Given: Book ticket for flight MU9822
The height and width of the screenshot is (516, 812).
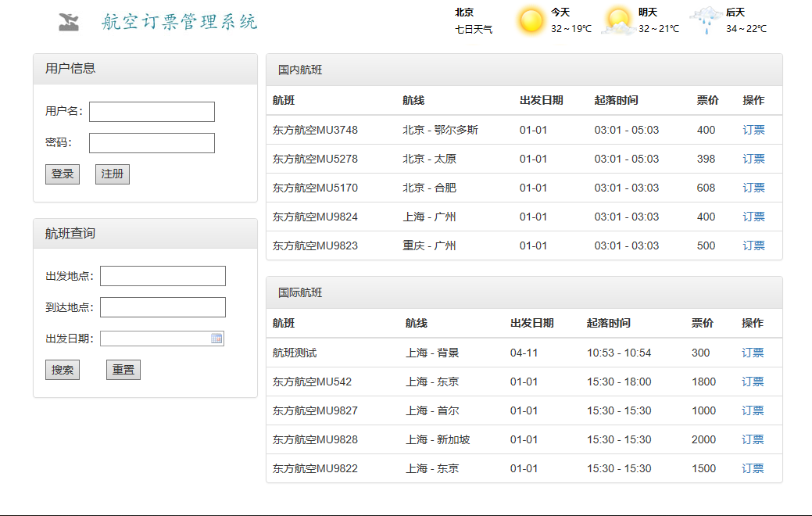Looking at the screenshot, I should click(x=753, y=469).
